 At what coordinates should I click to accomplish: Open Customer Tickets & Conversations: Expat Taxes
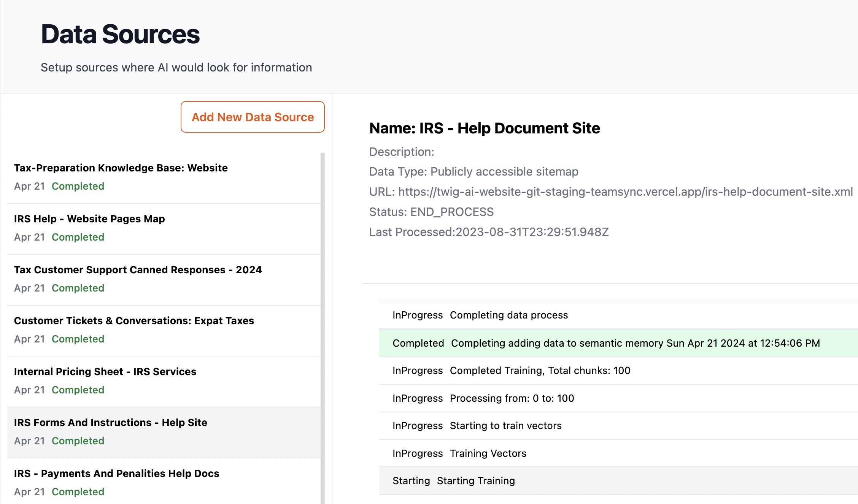pos(164,331)
